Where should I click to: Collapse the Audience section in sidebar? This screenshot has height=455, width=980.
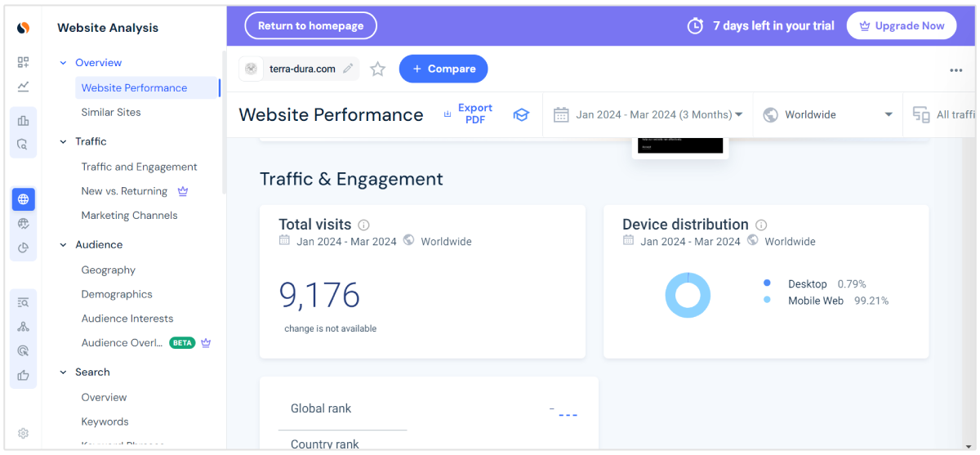(x=63, y=244)
